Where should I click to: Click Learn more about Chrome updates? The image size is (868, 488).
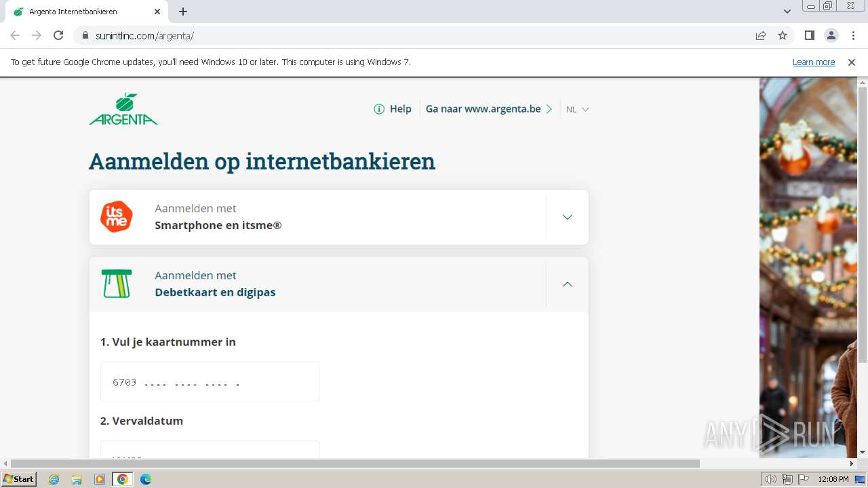pos(814,62)
